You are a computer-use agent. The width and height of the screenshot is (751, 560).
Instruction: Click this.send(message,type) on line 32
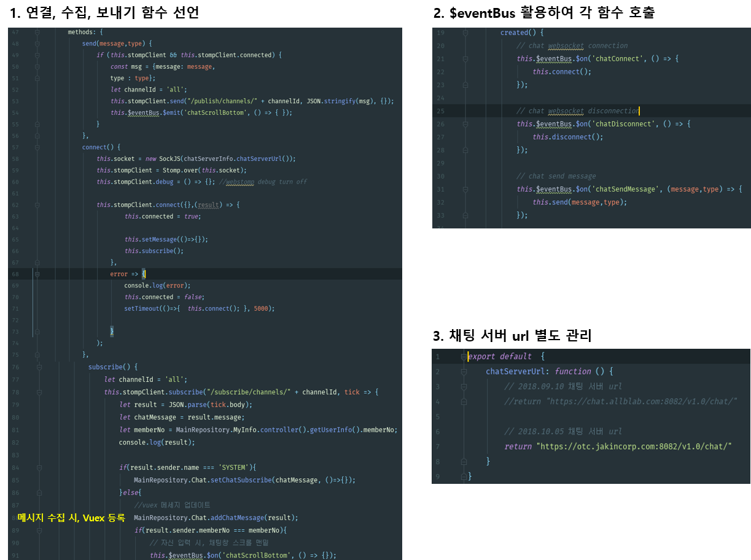(x=580, y=202)
